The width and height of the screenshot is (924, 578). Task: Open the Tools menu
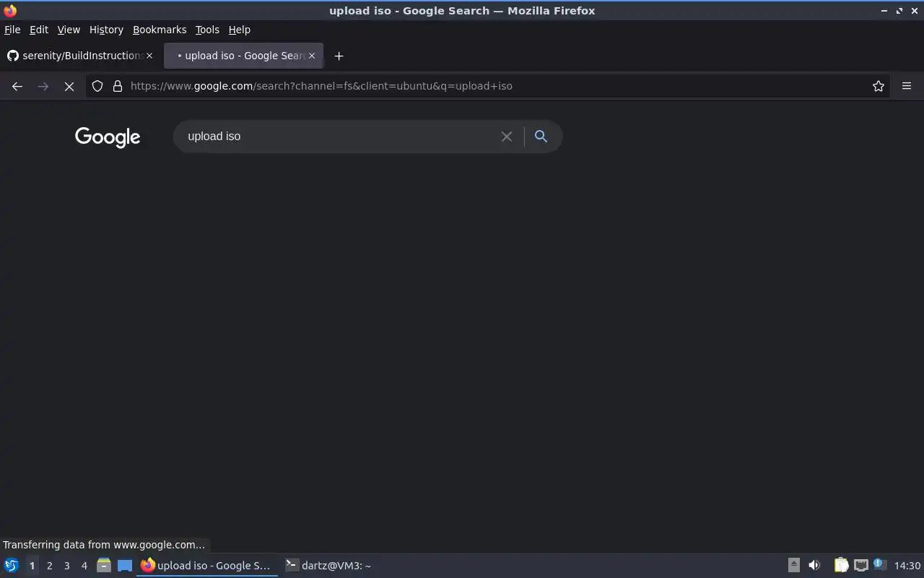point(207,30)
